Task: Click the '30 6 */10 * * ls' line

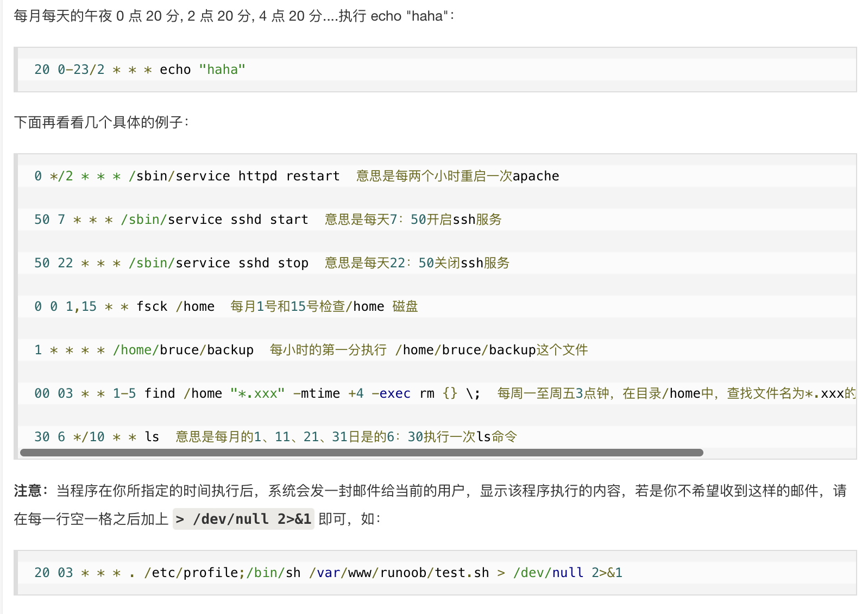Action: click(275, 437)
